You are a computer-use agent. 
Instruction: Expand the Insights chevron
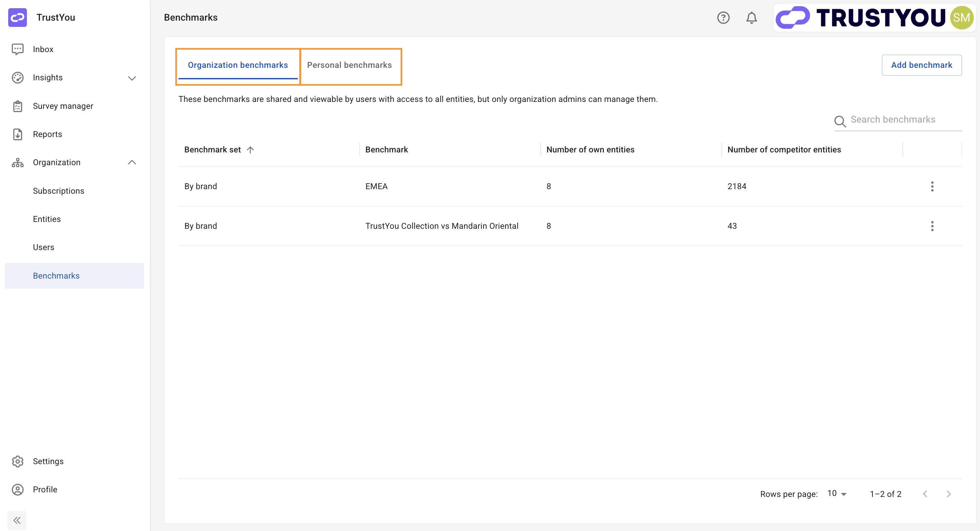[x=132, y=78]
